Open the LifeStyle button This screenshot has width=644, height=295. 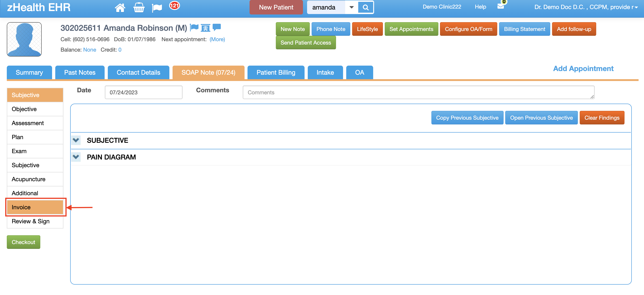pyautogui.click(x=367, y=29)
